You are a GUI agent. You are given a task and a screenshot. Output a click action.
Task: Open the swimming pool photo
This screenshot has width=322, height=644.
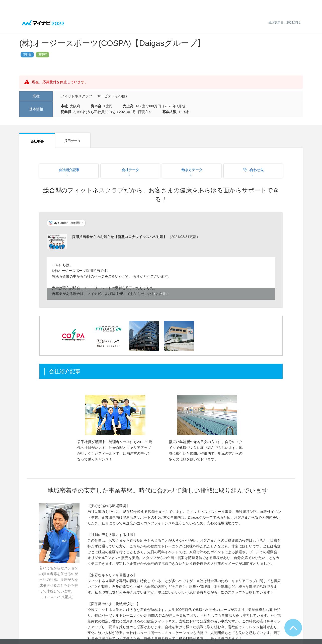click(207, 415)
